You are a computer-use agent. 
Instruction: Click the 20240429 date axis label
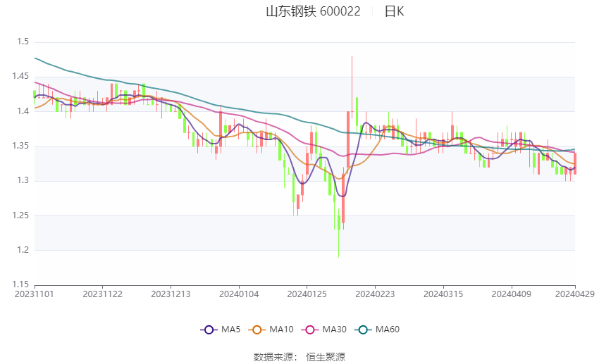pyautogui.click(x=575, y=294)
